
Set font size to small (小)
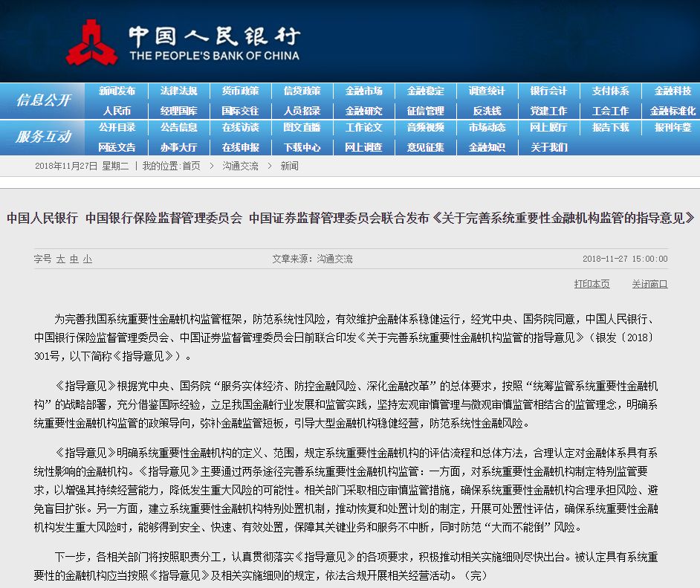click(87, 259)
